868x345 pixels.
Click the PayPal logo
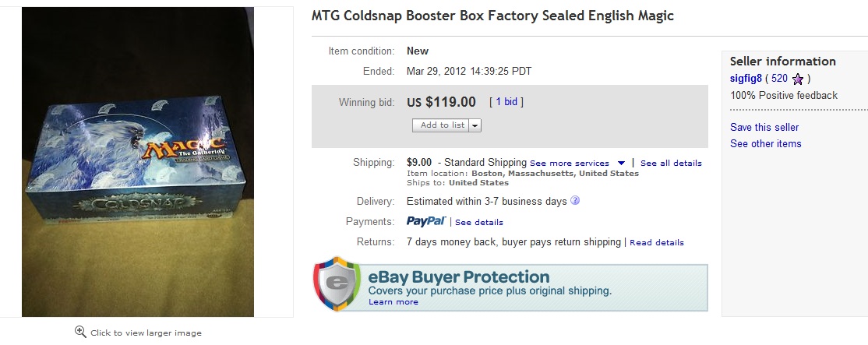(426, 221)
